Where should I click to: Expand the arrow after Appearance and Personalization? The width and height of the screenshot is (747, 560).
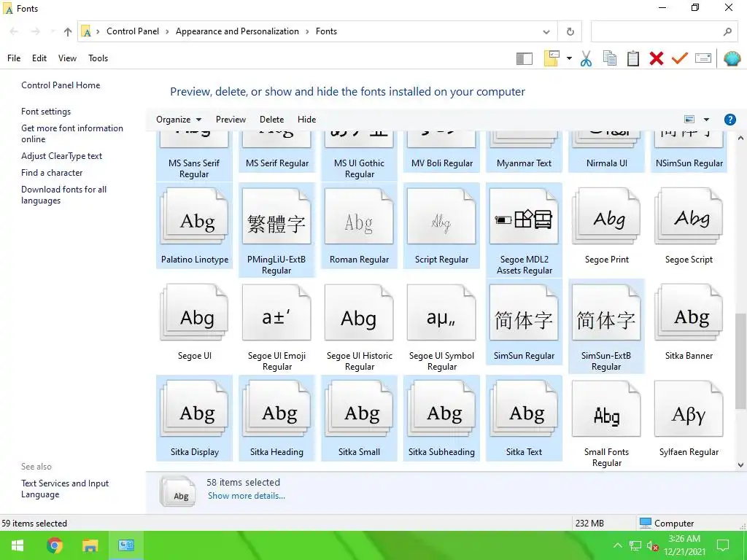pos(307,32)
